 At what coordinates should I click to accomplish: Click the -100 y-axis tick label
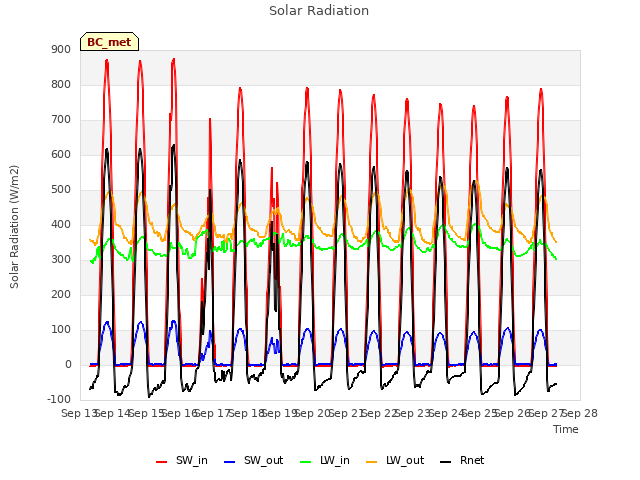[x=59, y=400]
